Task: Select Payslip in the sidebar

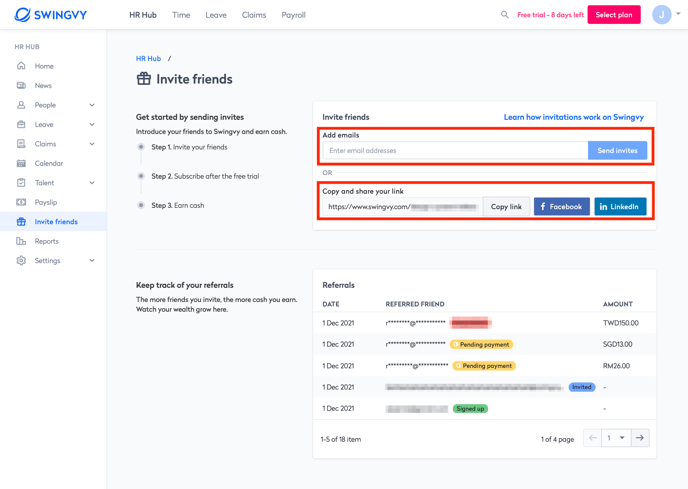Action: pos(46,202)
